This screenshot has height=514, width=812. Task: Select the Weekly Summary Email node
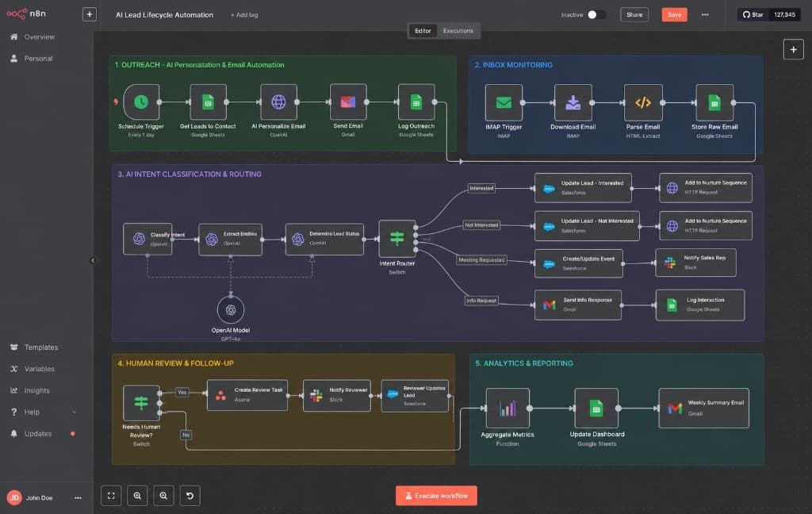(704, 409)
